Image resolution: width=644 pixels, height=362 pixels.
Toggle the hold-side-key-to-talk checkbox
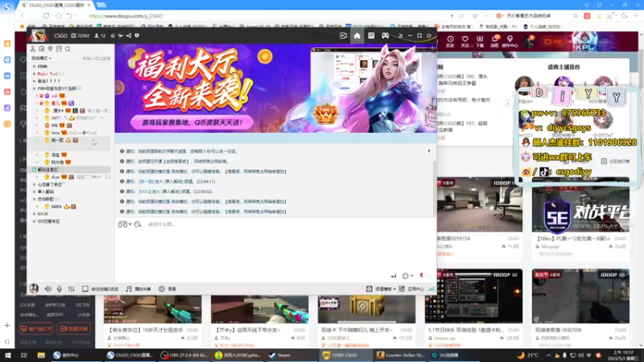pyautogui.click(x=85, y=289)
